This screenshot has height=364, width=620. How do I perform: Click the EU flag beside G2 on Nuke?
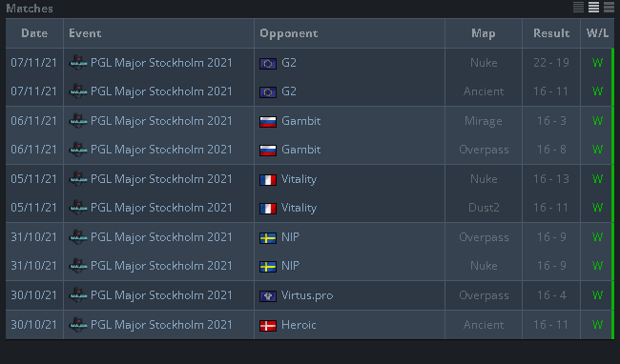(268, 63)
